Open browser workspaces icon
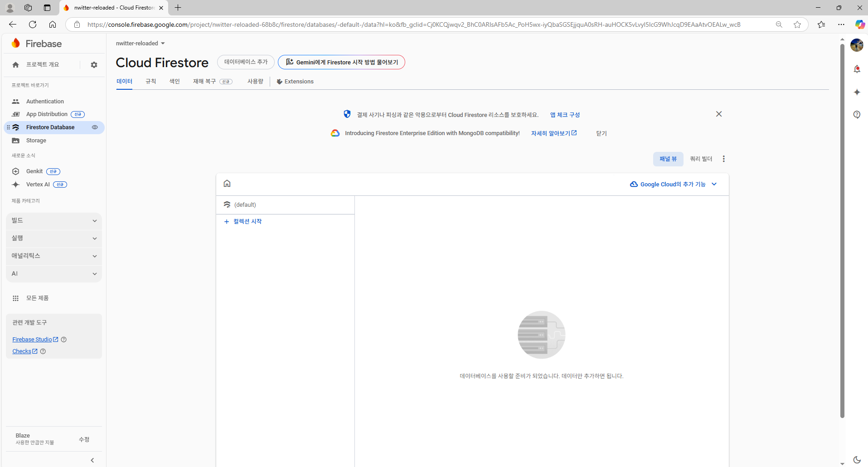The height and width of the screenshot is (467, 868). [x=28, y=8]
